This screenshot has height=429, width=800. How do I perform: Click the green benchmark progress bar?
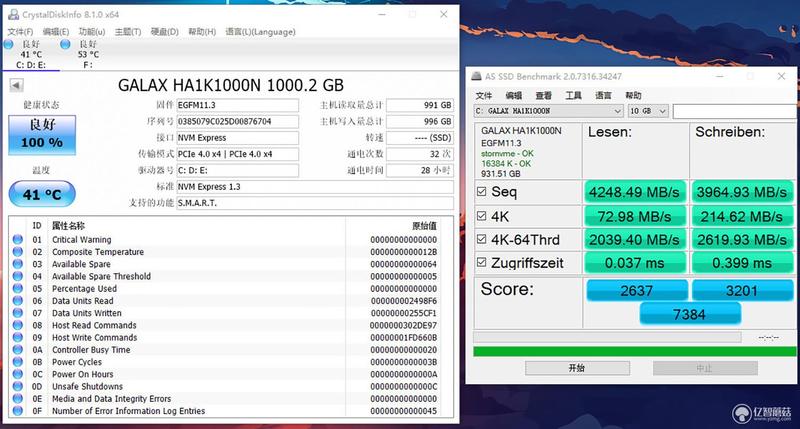(x=635, y=351)
